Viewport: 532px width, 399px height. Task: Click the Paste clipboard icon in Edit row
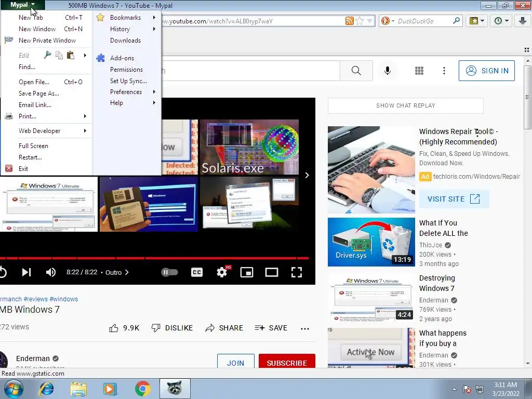(x=71, y=55)
